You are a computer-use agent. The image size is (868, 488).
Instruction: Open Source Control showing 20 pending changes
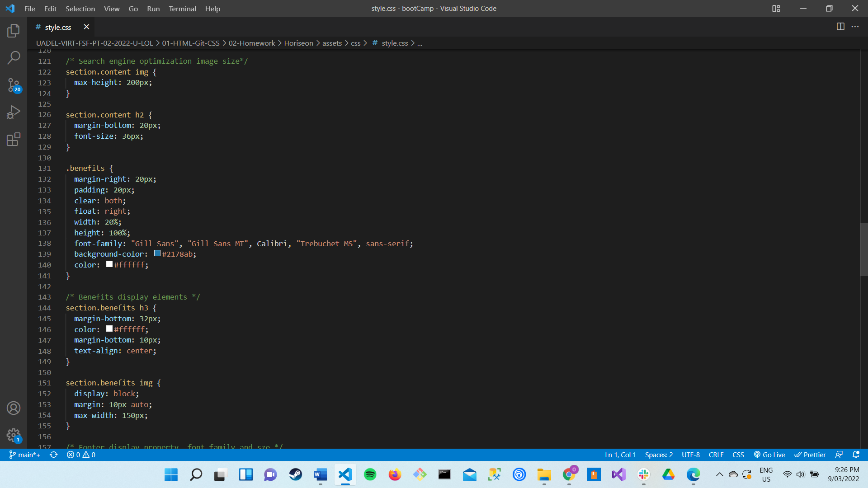click(x=13, y=85)
